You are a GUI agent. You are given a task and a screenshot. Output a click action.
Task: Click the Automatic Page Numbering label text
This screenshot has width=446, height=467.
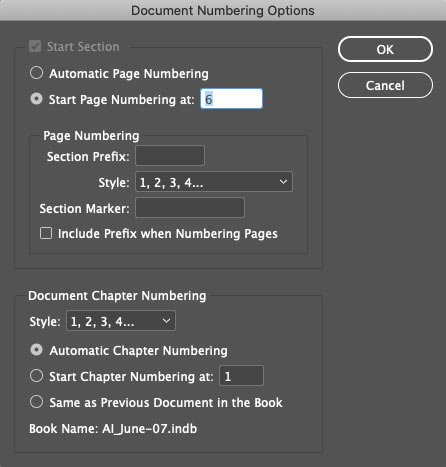tap(129, 74)
